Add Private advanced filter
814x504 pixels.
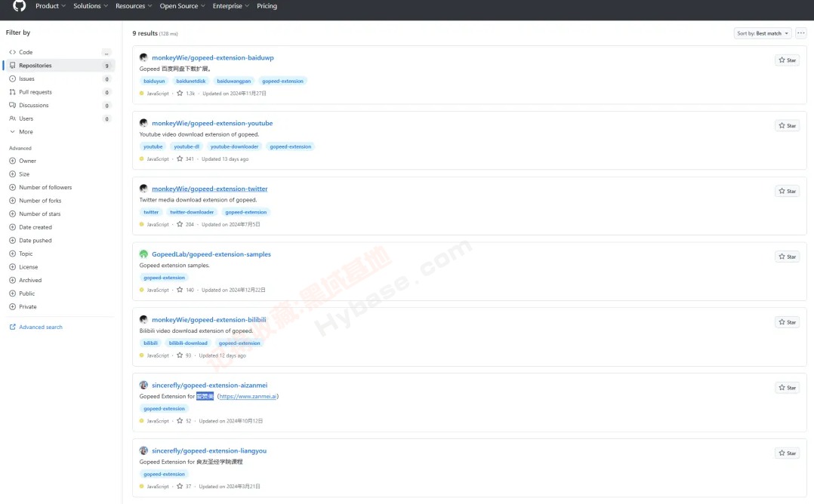[23, 306]
